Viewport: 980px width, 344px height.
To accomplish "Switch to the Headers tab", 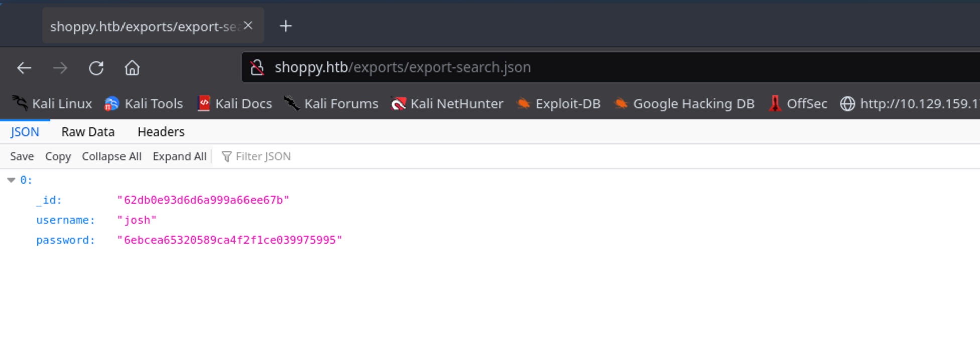I will (161, 132).
